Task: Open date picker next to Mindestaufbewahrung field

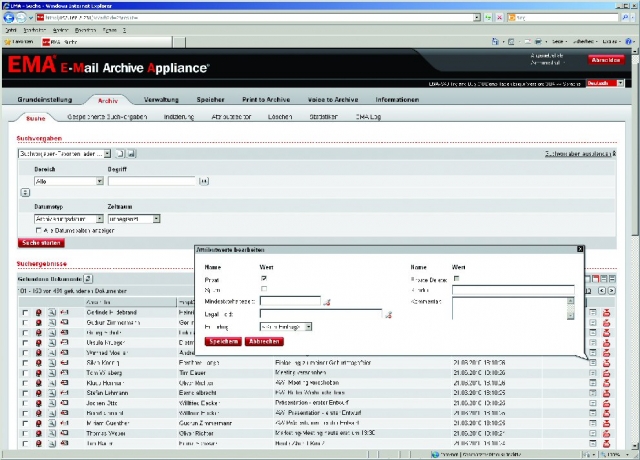Action: 327,302
